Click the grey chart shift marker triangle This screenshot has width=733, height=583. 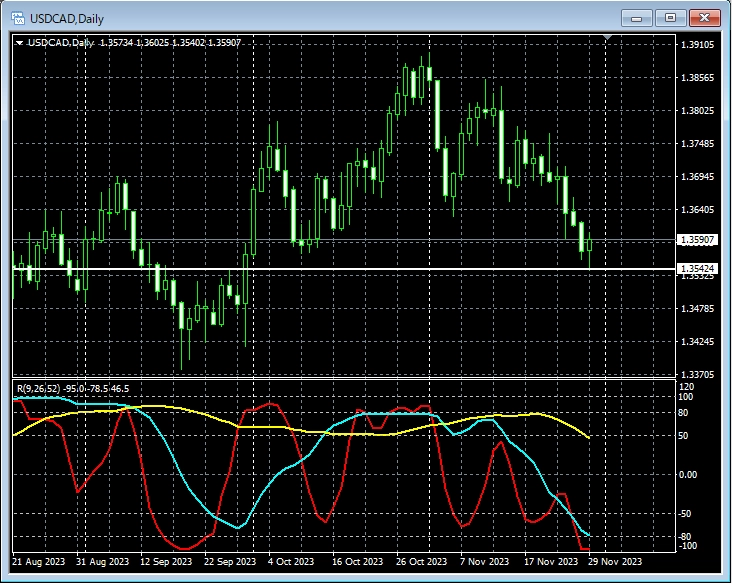coord(608,38)
